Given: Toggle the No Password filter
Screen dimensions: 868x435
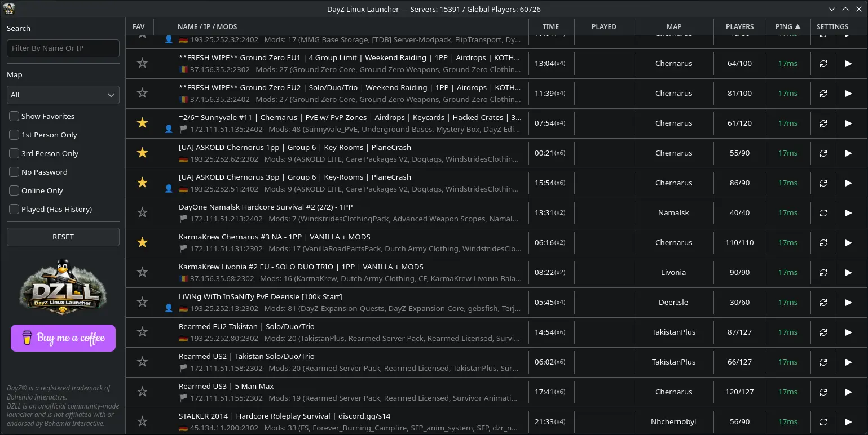Looking at the screenshot, I should (x=14, y=172).
